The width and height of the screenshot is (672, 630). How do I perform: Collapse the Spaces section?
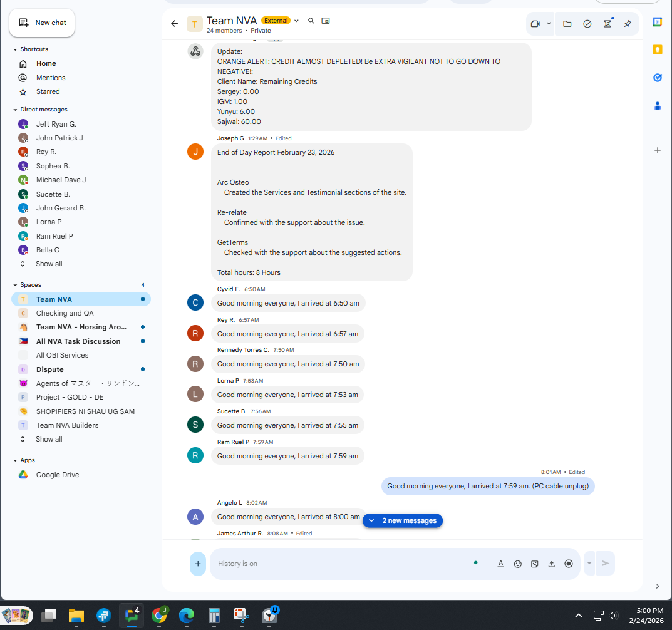click(x=16, y=285)
